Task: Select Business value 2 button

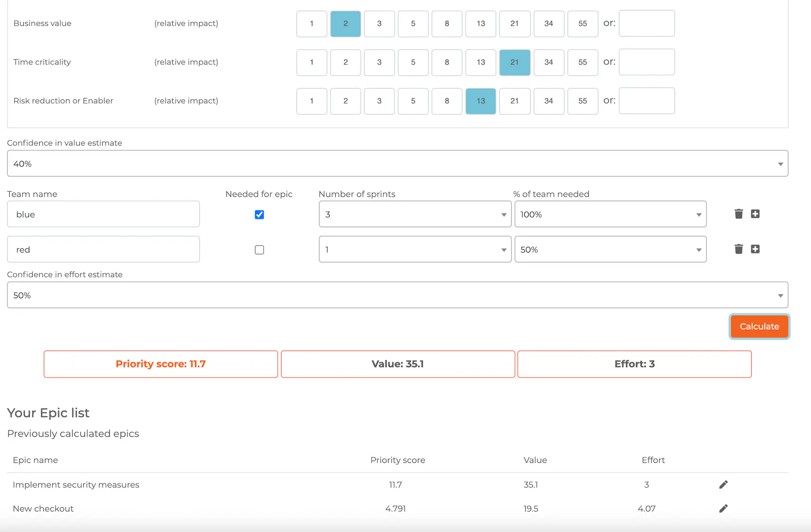Action: 346,23
